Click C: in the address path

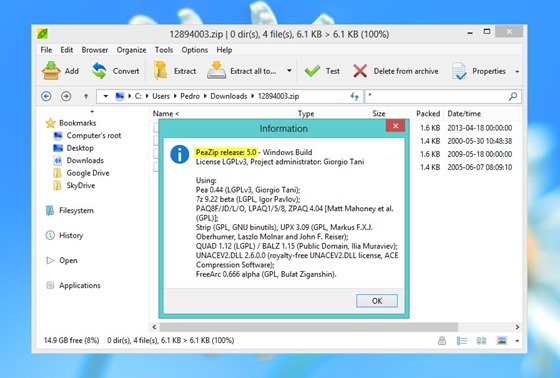pyautogui.click(x=138, y=96)
